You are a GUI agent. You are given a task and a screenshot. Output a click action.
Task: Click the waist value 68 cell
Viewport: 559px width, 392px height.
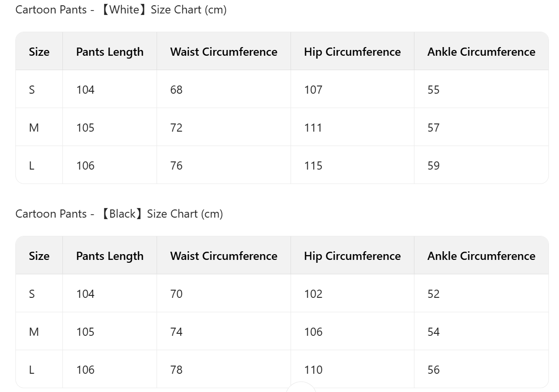(x=176, y=90)
